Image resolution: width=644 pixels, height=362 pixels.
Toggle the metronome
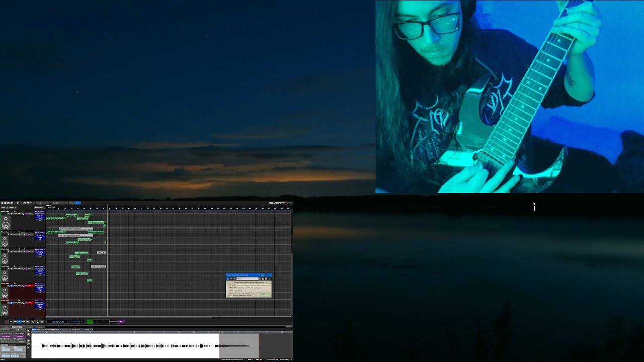pyautogui.click(x=38, y=321)
